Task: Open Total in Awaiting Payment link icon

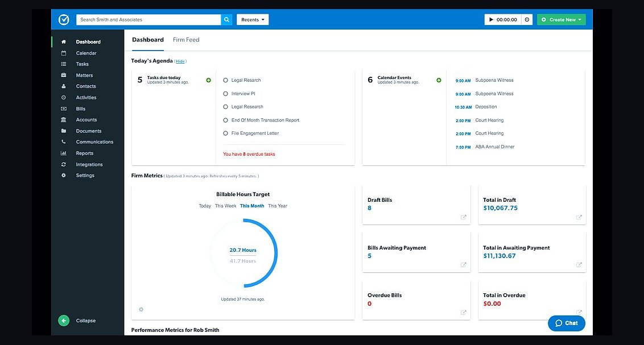Action: (579, 265)
